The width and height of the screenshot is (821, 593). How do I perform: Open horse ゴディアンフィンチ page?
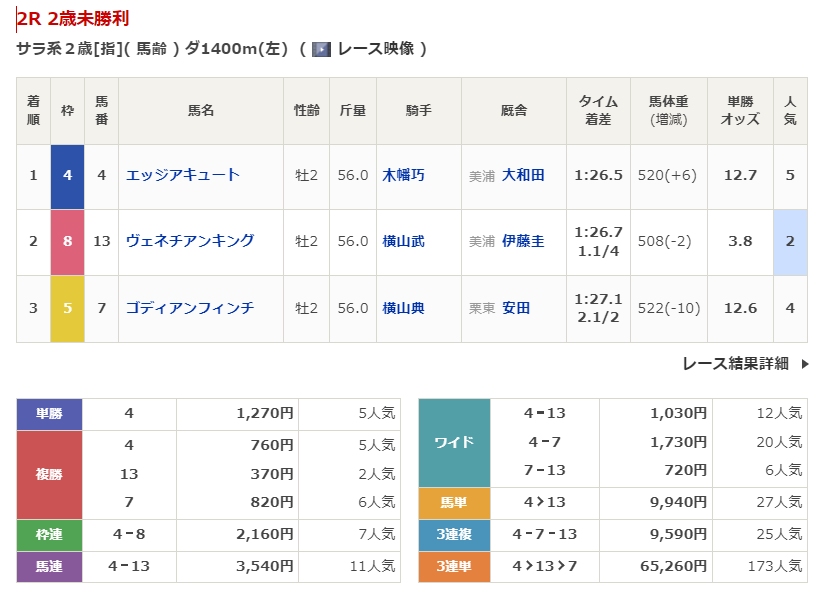pos(190,308)
